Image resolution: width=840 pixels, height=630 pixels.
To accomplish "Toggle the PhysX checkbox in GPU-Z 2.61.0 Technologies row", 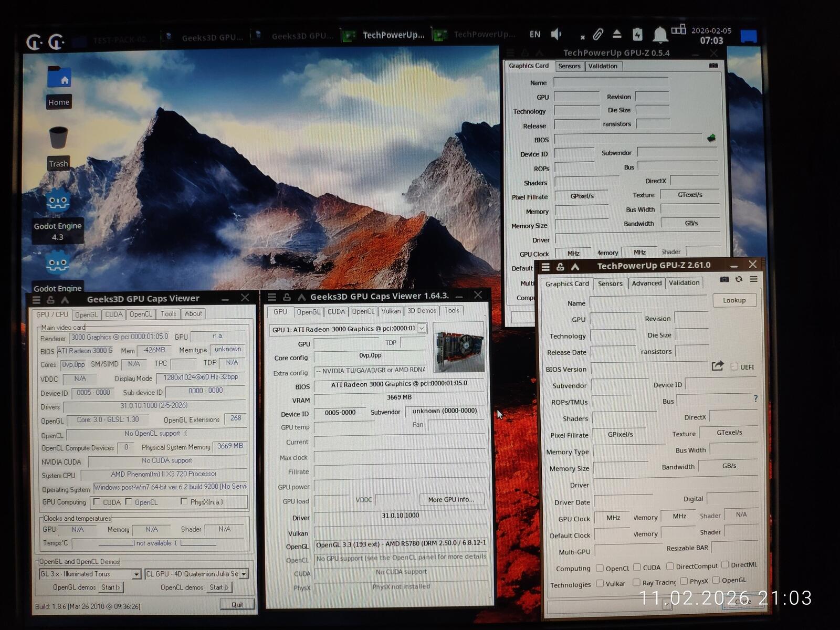I will [684, 581].
